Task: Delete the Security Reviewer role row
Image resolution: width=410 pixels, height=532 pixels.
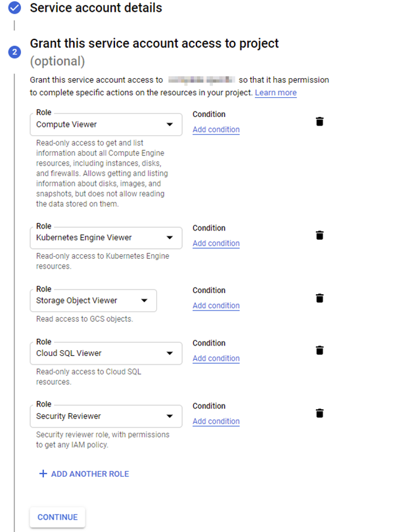Action: click(319, 413)
